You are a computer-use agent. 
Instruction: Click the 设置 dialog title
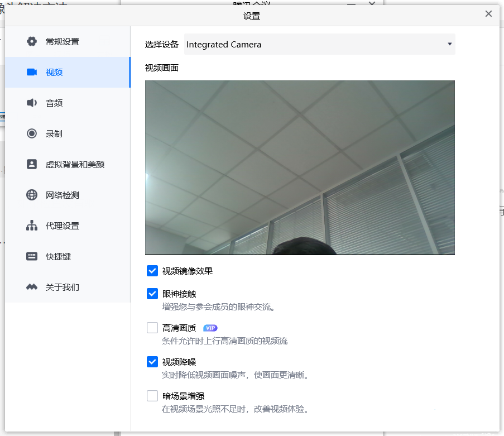click(x=252, y=16)
